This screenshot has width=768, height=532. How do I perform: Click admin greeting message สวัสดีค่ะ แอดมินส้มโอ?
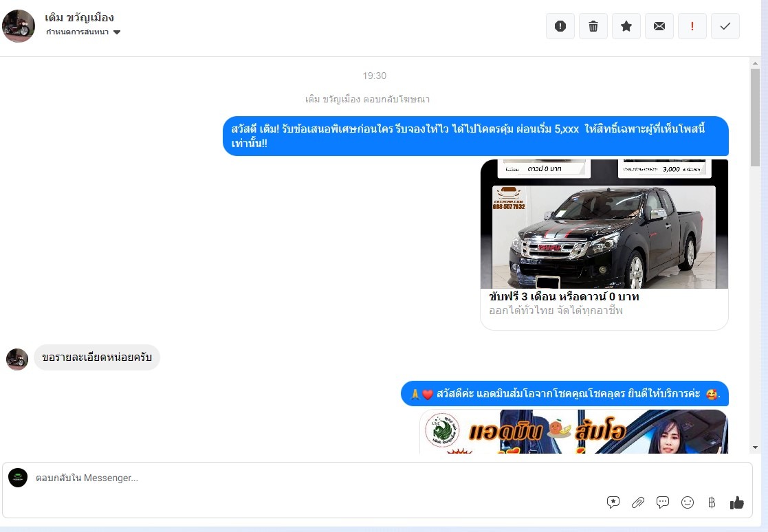tap(564, 393)
